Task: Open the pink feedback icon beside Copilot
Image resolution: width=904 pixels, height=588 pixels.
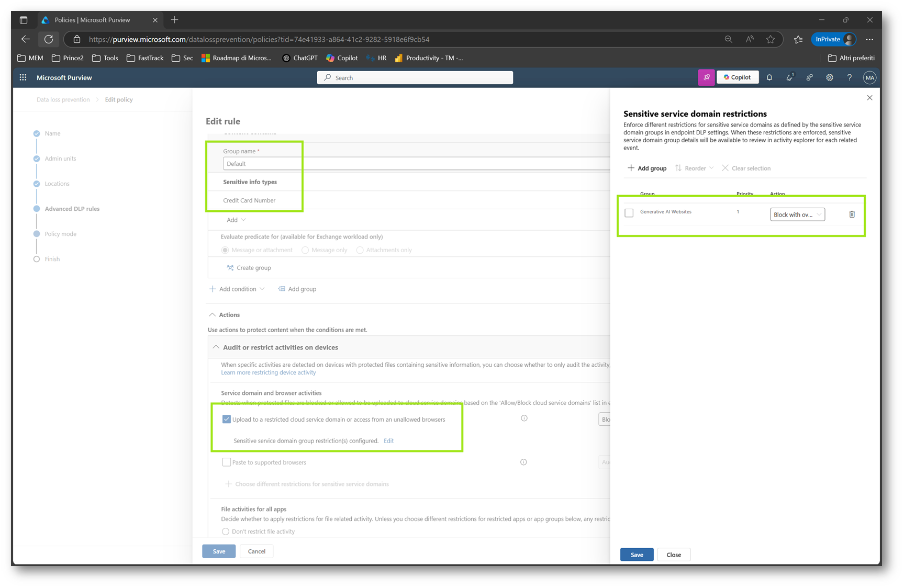Action: (706, 77)
